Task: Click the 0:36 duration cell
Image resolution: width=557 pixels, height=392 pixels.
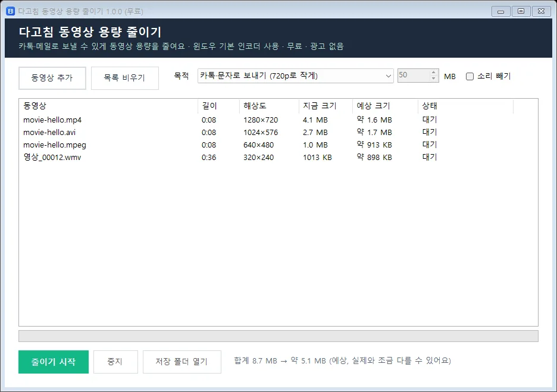Action: click(x=209, y=157)
